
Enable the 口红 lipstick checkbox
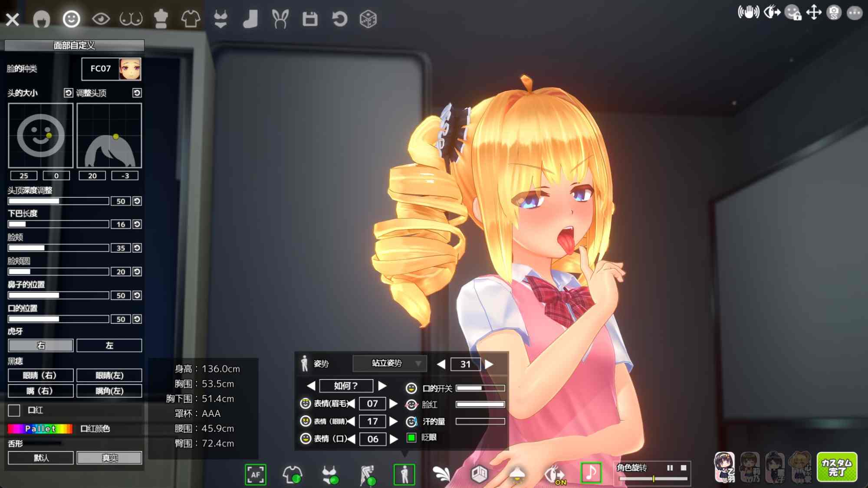[x=14, y=410]
